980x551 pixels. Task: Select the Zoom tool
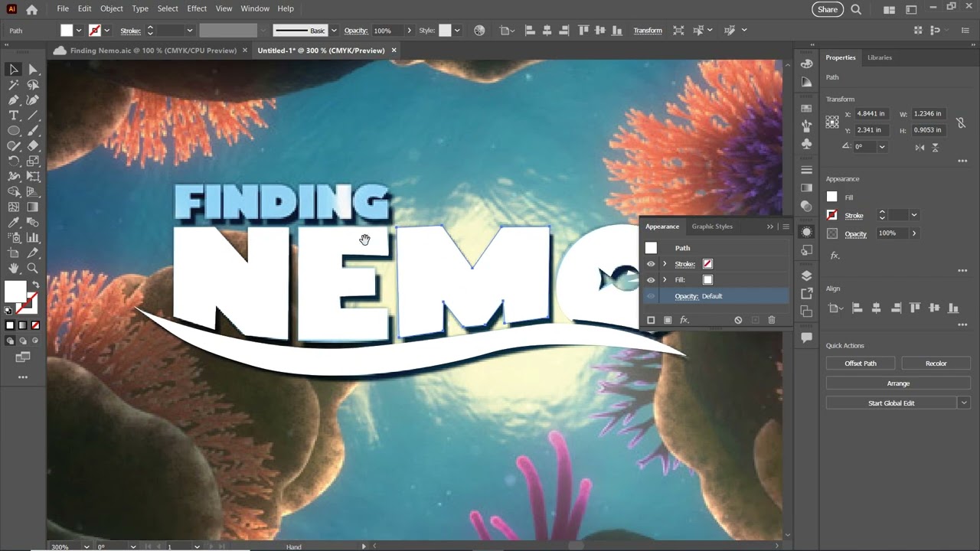[33, 269]
